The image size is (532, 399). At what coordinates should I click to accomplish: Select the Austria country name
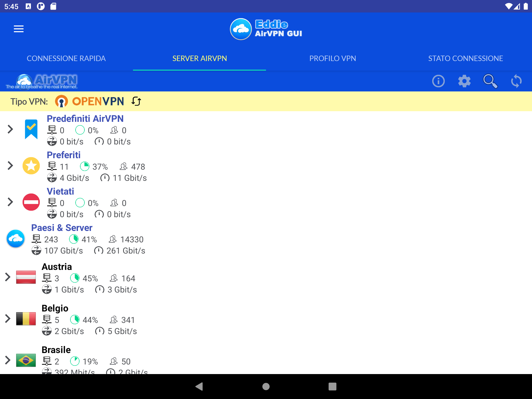point(57,267)
